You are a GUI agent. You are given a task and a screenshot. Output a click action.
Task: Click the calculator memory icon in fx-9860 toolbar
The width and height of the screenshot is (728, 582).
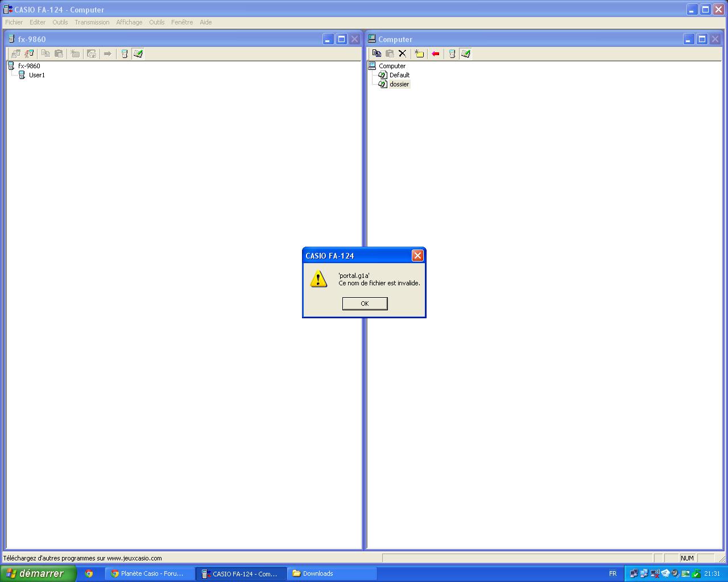pos(124,53)
